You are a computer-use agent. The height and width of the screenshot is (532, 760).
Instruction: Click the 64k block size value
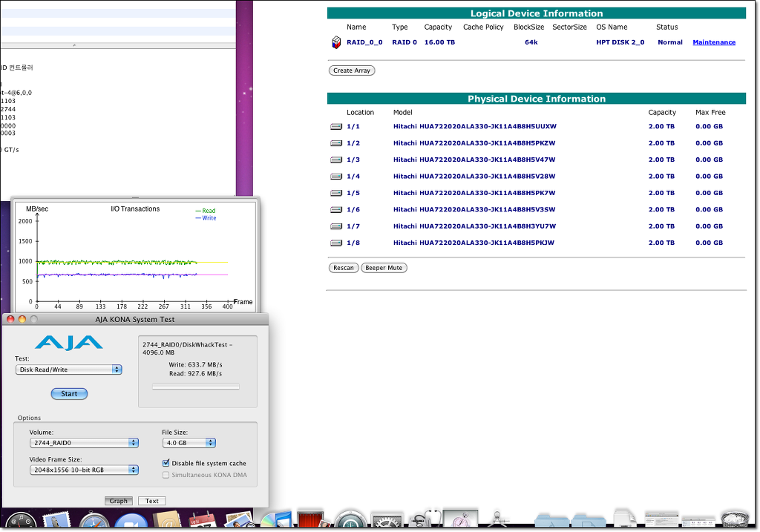pos(531,42)
